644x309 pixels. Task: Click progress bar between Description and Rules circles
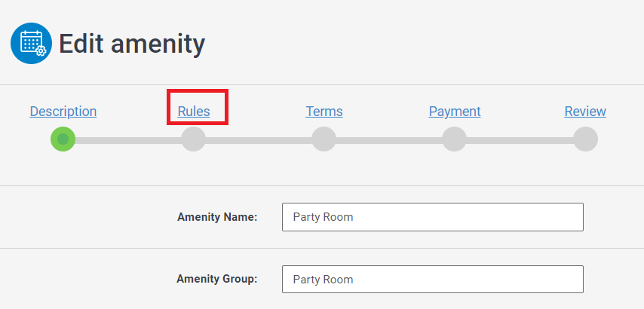click(x=128, y=140)
